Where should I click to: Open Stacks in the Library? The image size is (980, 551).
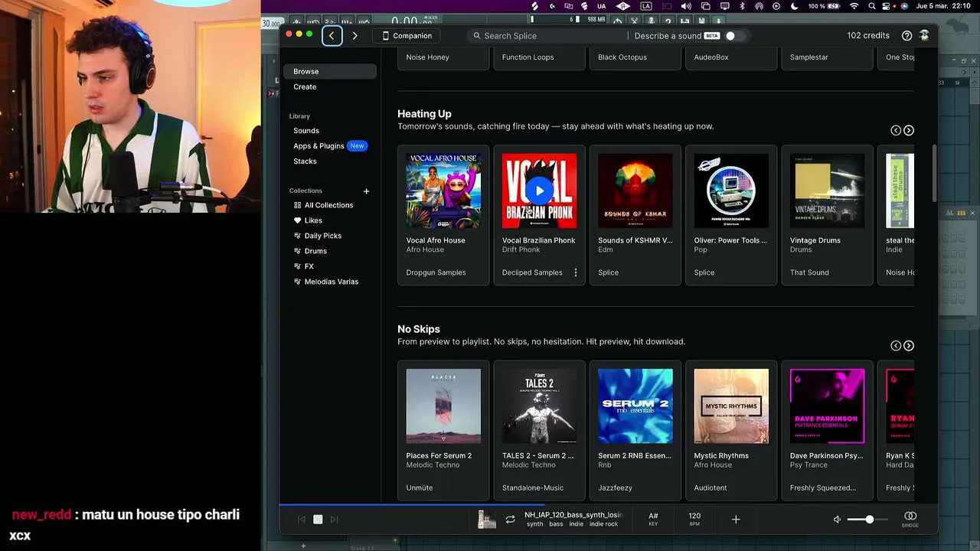(305, 161)
